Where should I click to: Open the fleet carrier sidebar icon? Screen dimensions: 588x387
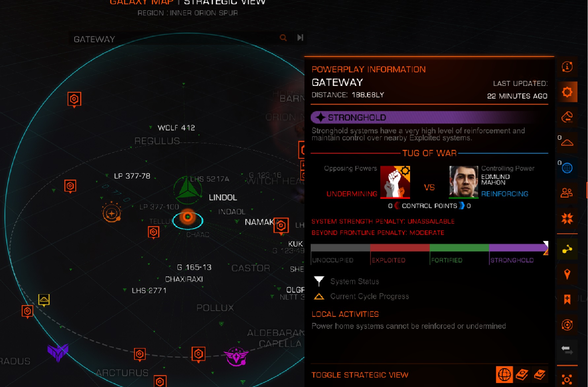point(567,142)
